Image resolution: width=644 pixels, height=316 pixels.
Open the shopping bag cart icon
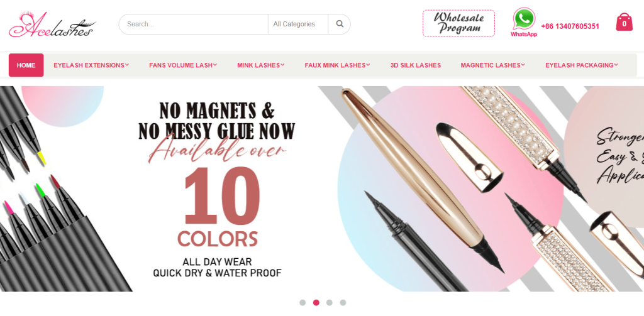pyautogui.click(x=624, y=22)
